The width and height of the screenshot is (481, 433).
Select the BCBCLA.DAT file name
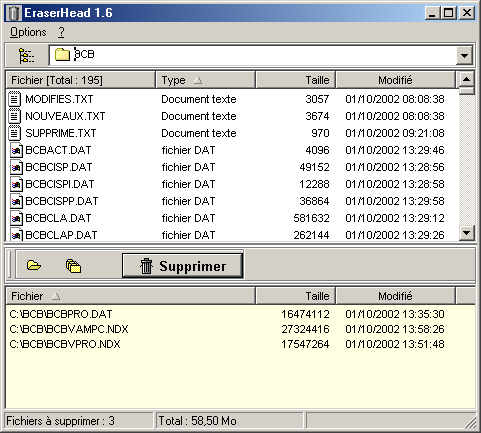[x=58, y=218]
